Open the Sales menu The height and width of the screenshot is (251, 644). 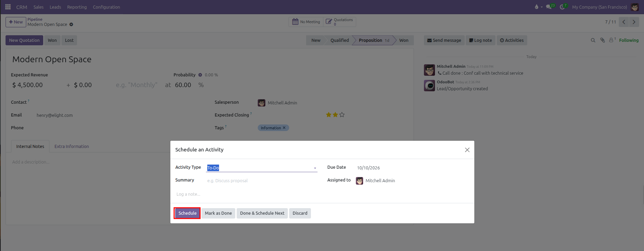38,7
